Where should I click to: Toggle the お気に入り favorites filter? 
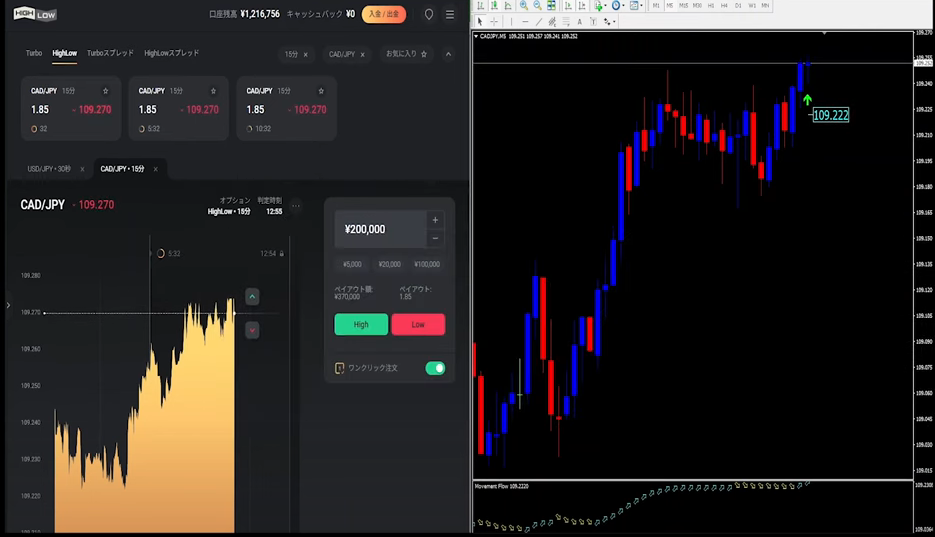[407, 54]
